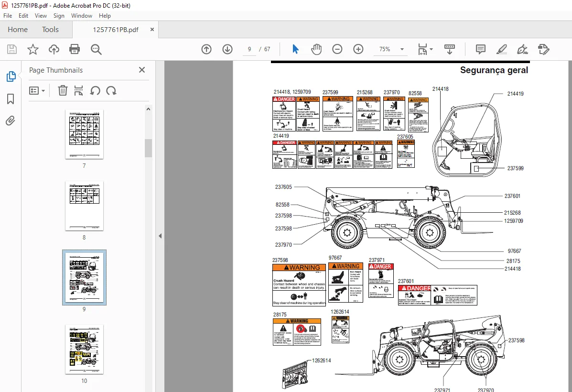The image size is (572, 392).
Task: Click part number 1262614 next to the attachment drawing
Action: tap(322, 360)
